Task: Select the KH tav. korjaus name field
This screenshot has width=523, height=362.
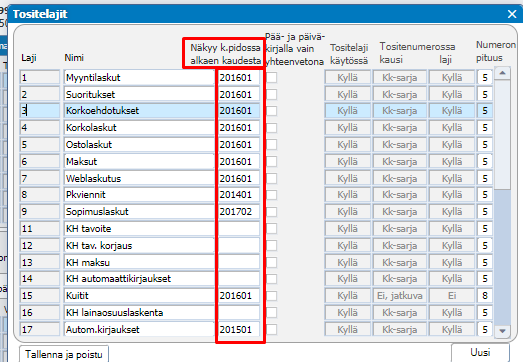Action: [139, 246]
